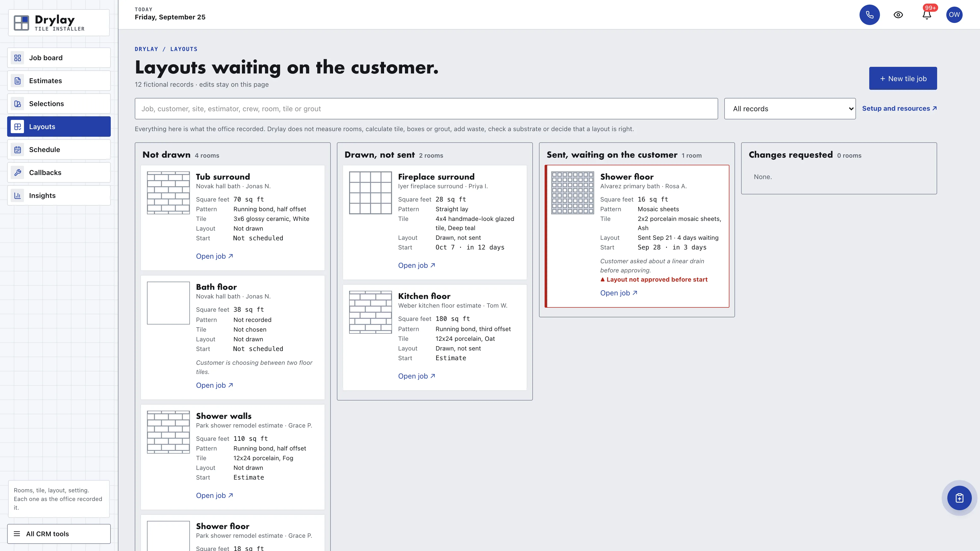This screenshot has height=551, width=980.
Task: Go to Schedule page
Action: click(x=59, y=150)
